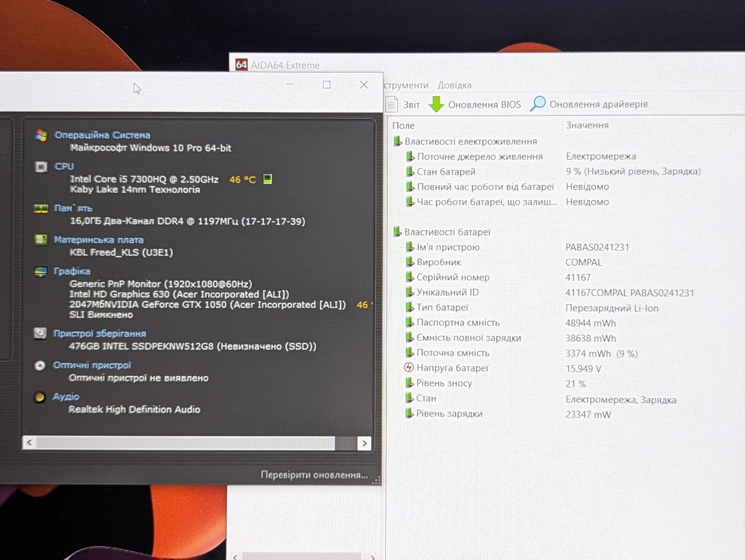Click the text Realtek High Definition Audio

(134, 409)
